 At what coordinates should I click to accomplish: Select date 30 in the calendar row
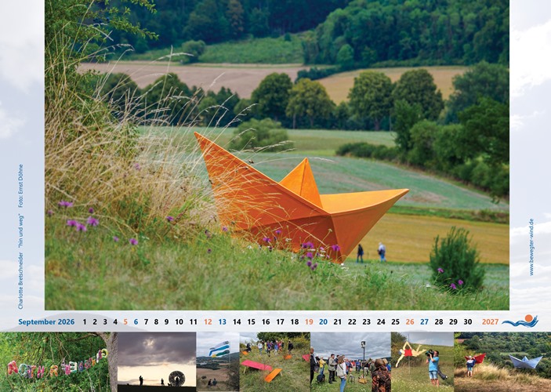(467, 321)
